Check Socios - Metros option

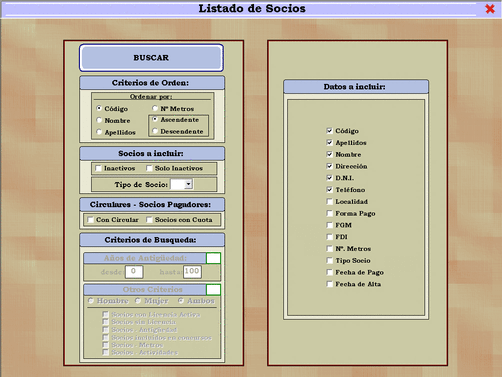click(x=105, y=345)
